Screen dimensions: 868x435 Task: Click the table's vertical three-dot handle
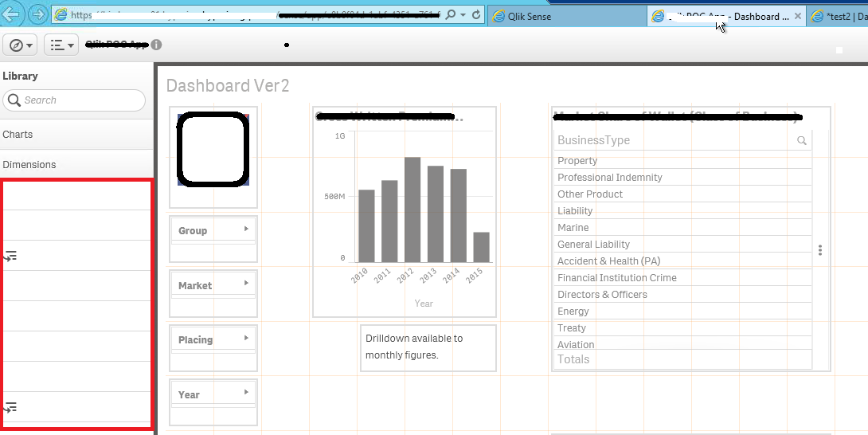tap(820, 250)
